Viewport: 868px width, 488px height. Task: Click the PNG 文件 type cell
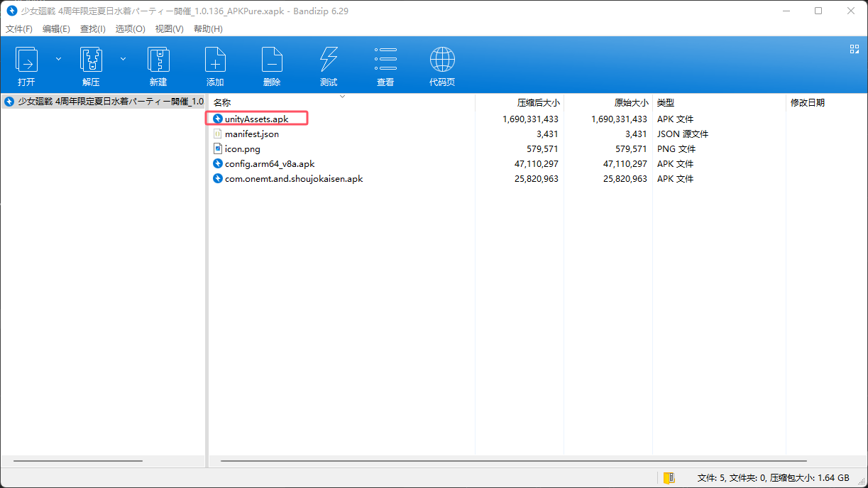tap(676, 148)
